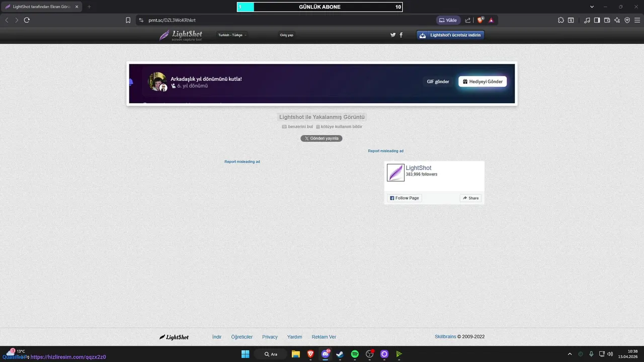
Task: Click the Yükle install app button
Action: [x=448, y=20]
